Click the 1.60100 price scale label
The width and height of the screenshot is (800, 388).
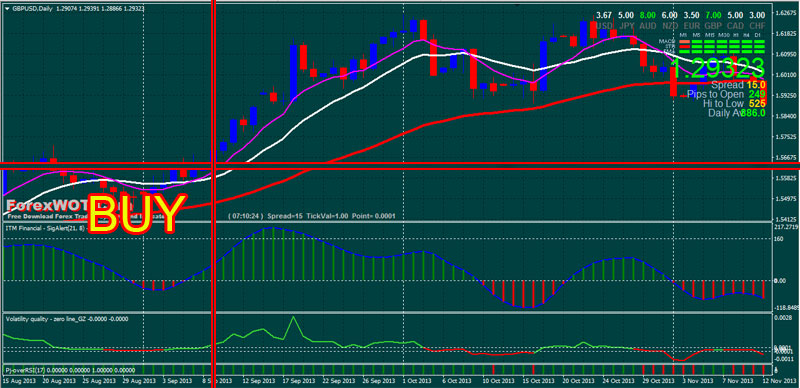point(785,75)
